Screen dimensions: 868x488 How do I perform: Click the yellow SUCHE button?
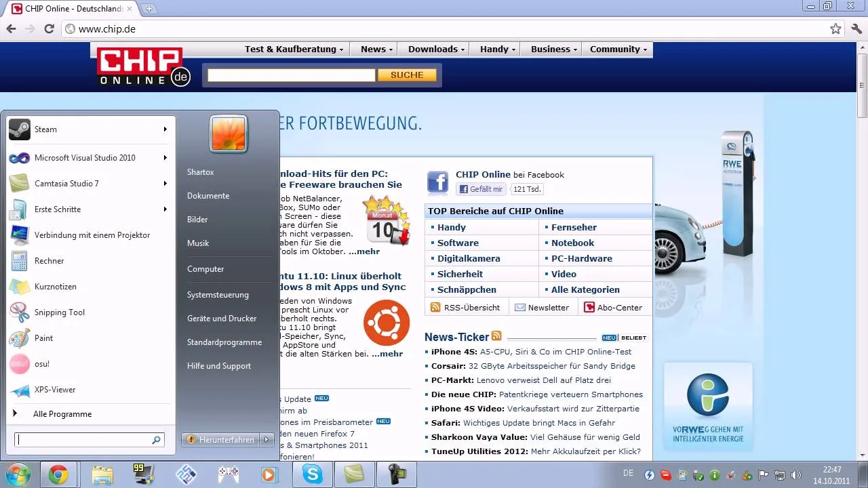407,75
